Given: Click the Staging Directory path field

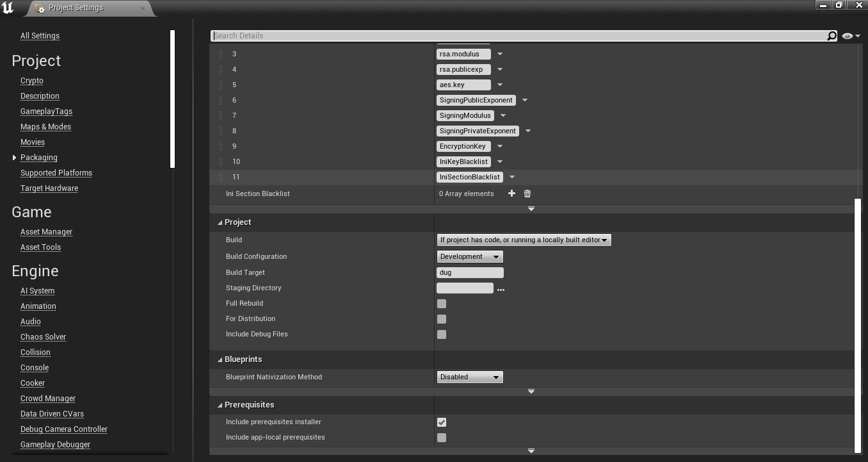Looking at the screenshot, I should tap(465, 288).
